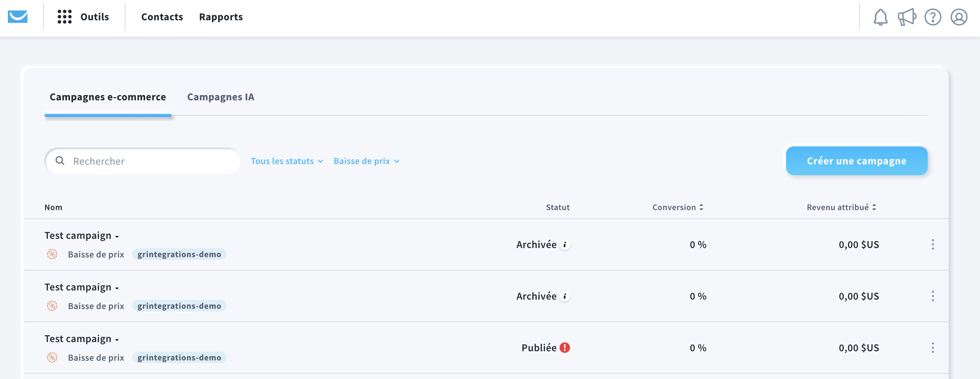Expand the Baisse de prix filter dropdown
Viewport: 980px width, 379px height.
(x=366, y=161)
